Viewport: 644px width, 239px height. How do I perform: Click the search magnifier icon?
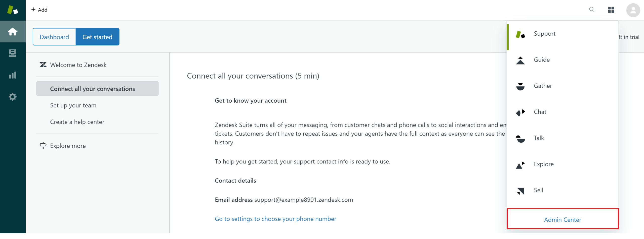[592, 10]
